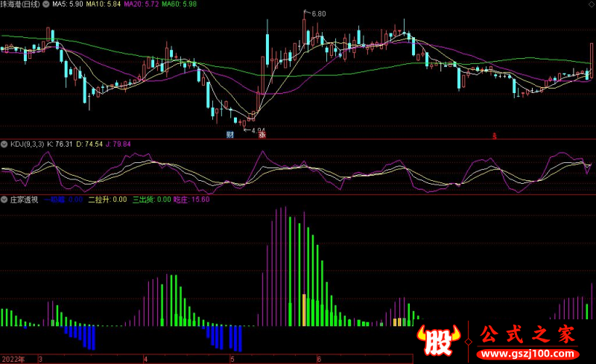Image resolution: width=596 pixels, height=364 pixels.
Task: Click the MA60 green legend label
Action: point(179,4)
